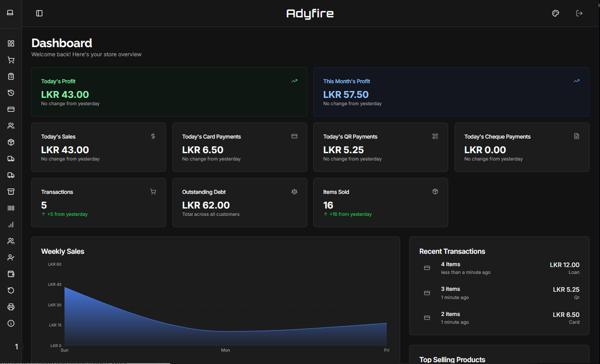Image resolution: width=600 pixels, height=364 pixels.
Task: Click the trend arrow on Today's Profit
Action: [295, 81]
